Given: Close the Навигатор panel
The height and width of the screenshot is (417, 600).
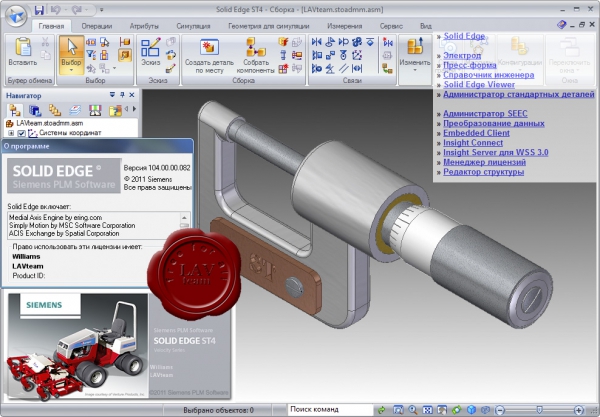Looking at the screenshot, I should pyautogui.click(x=132, y=95).
